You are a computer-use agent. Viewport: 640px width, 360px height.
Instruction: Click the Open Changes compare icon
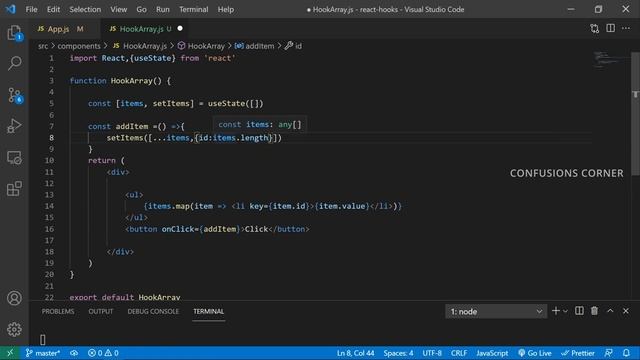(595, 29)
